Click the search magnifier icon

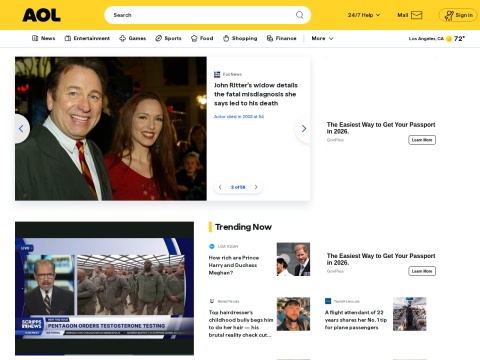coord(299,15)
